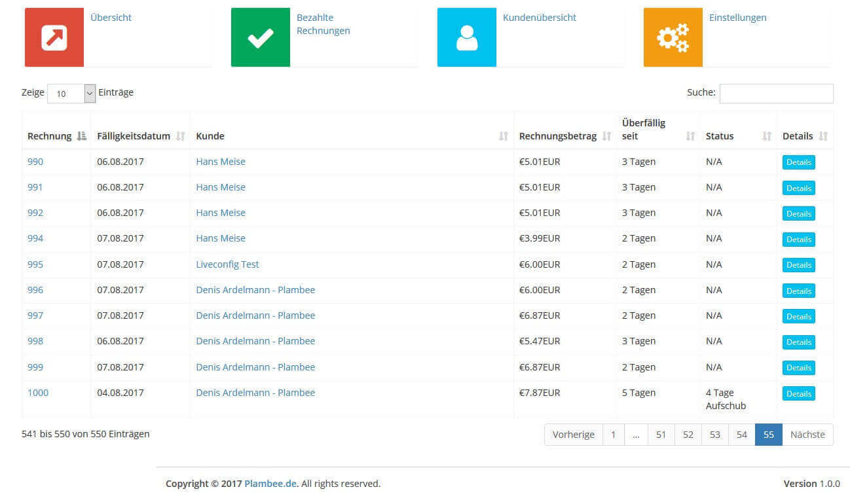
Task: Open invoice number 994
Action: click(x=35, y=238)
